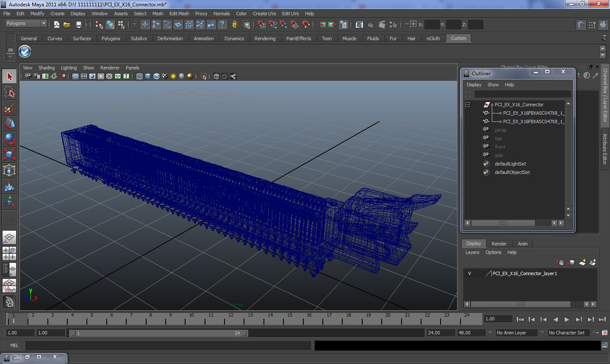This screenshot has height=364, width=610.
Task: Choose the Move tool cone icon
Action: 9,123
